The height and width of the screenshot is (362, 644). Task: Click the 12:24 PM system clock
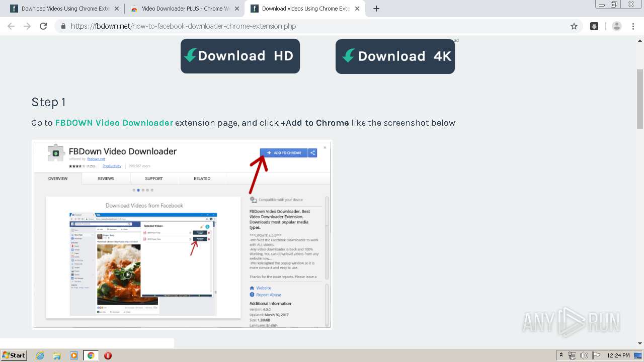618,355
